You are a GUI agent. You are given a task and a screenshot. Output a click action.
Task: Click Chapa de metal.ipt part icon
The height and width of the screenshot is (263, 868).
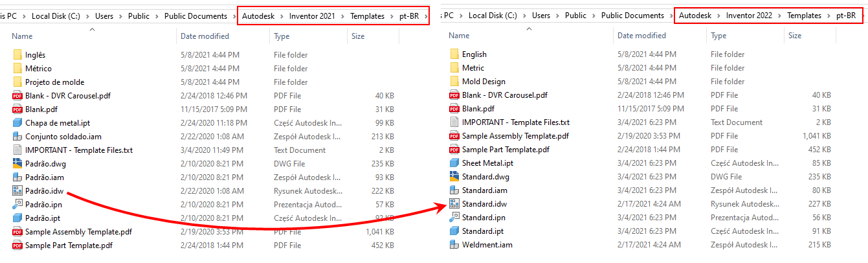[17, 123]
